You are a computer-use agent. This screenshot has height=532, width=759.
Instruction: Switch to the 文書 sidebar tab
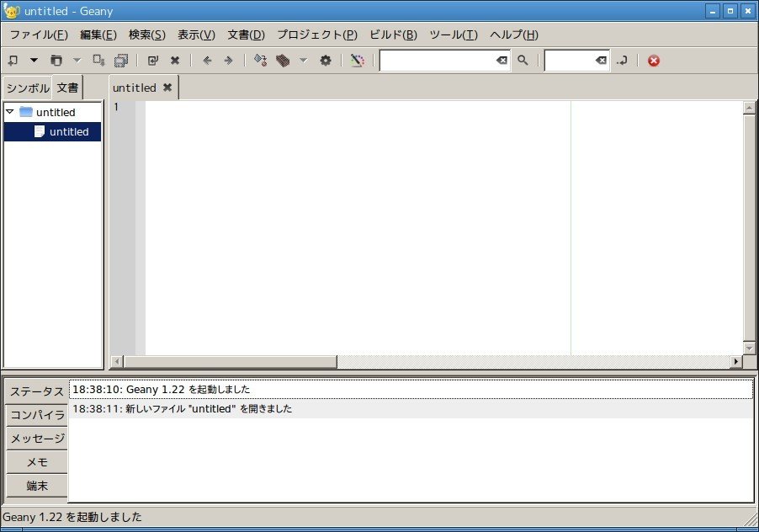(x=67, y=88)
